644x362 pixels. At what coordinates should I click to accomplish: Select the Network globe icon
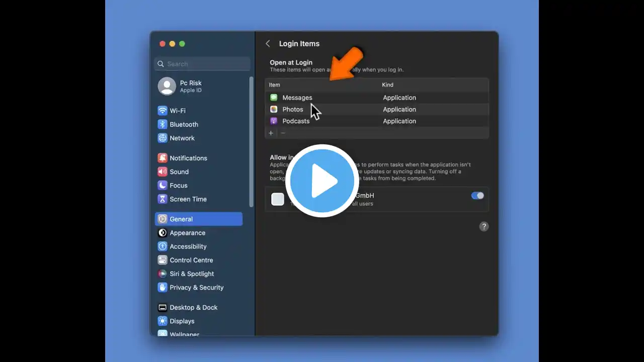tap(163, 138)
